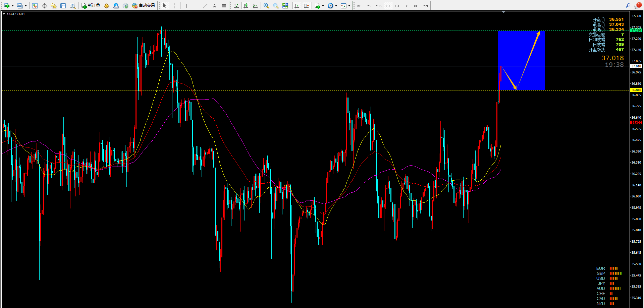This screenshot has height=308, width=644.
Task: Toggle chart auto scroll
Action: (297, 6)
